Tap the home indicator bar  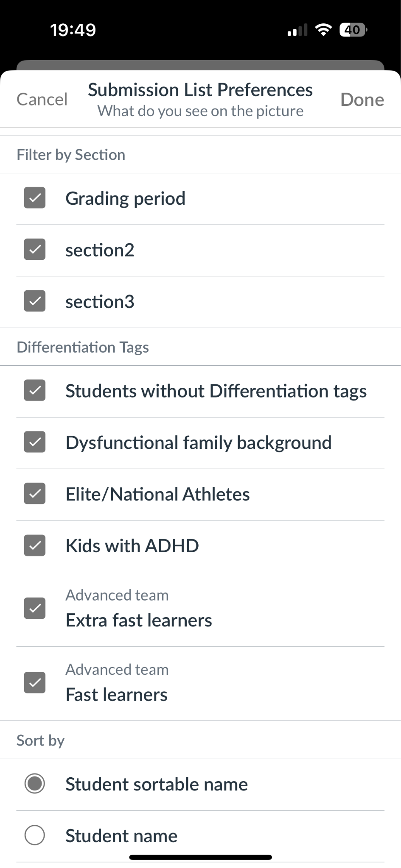tap(200, 857)
